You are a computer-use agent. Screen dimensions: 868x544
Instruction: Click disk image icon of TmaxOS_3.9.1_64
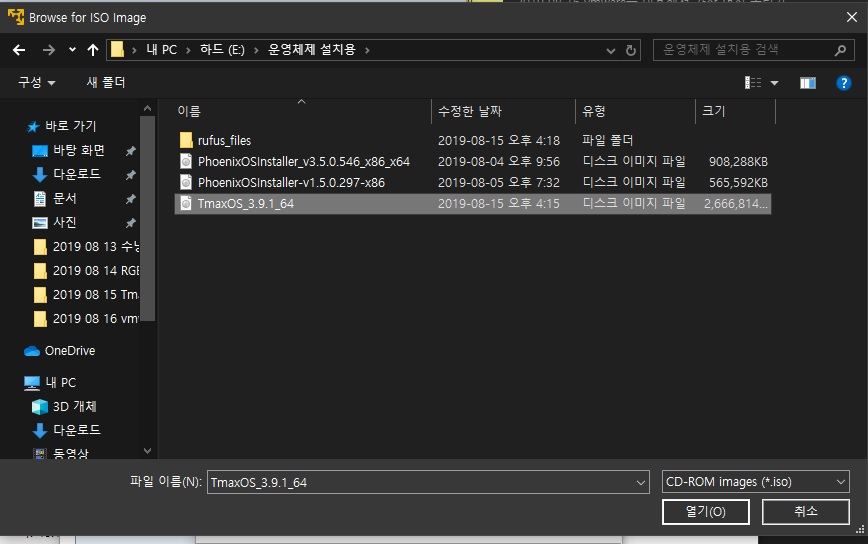point(186,204)
